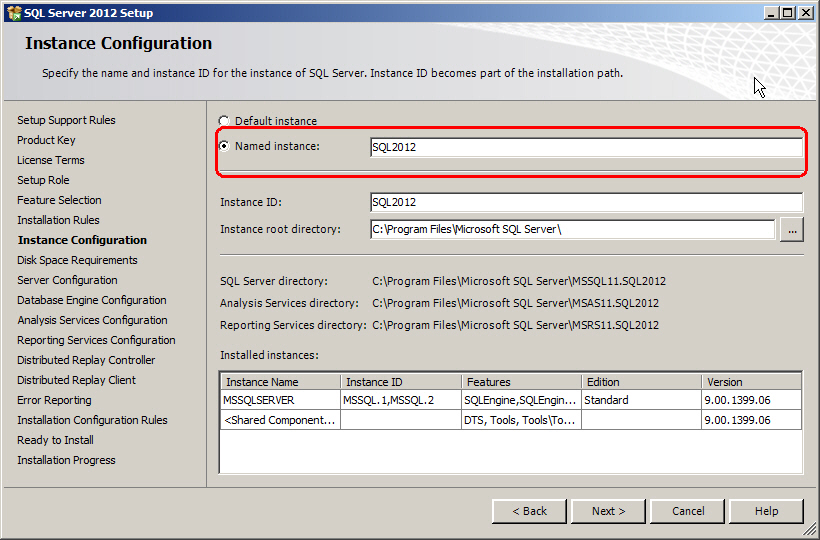820x540 pixels.
Task: Click the Instance root directory field
Action: tap(572, 229)
